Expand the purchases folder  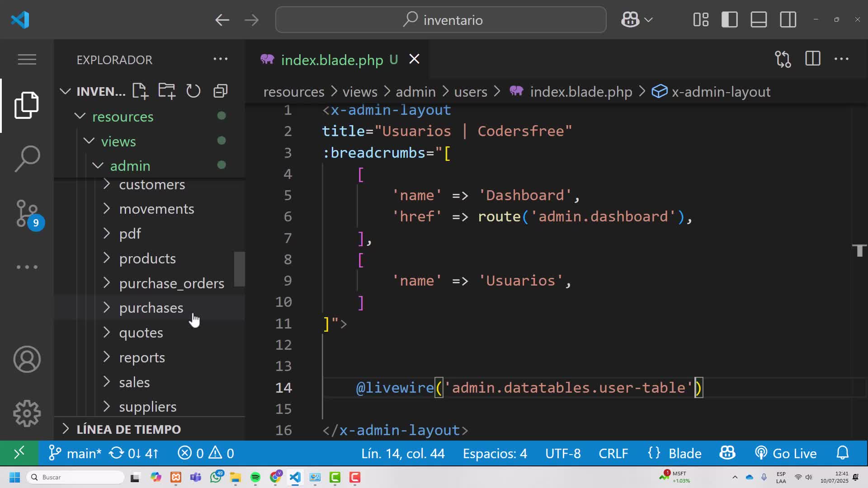(x=107, y=307)
